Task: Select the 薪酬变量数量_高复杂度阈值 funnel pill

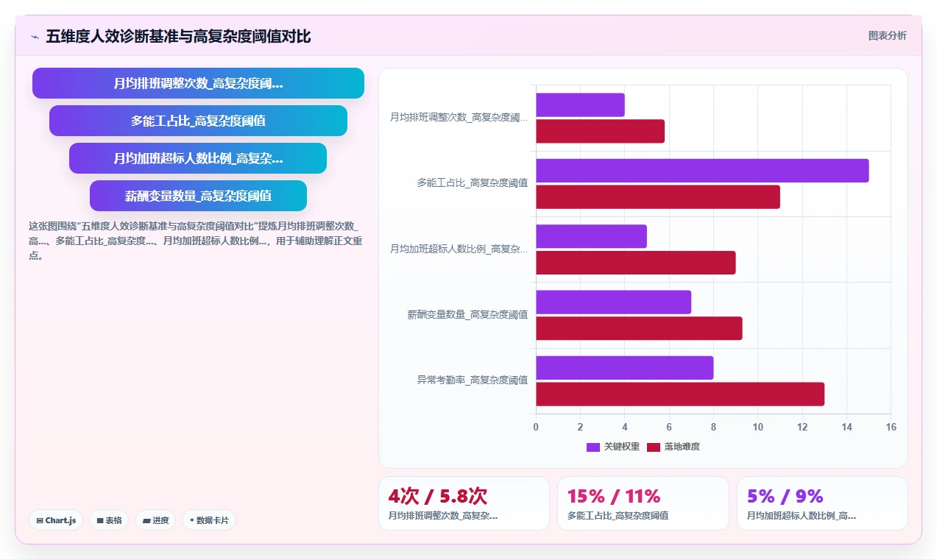Action: [x=198, y=196]
